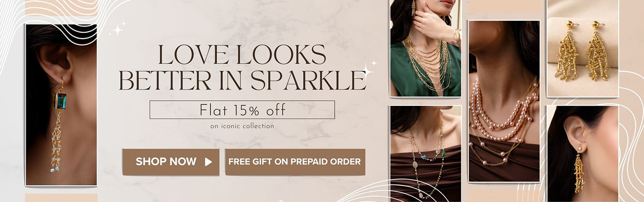Image resolution: width=644 pixels, height=202 pixels.
Task: Click the BETTER IN SPARKLE headline text
Action: pos(242,80)
